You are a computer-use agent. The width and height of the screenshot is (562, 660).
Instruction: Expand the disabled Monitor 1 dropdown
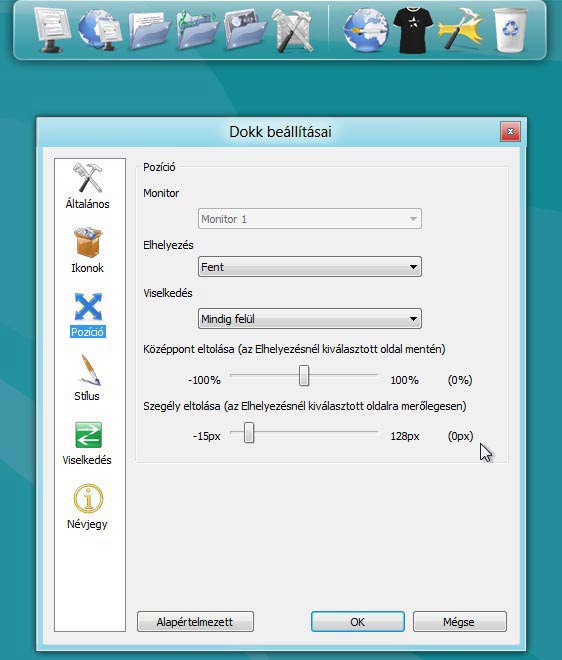click(x=310, y=219)
